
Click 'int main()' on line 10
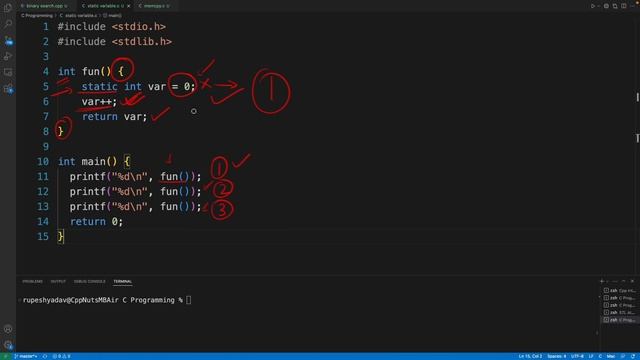pyautogui.click(x=87, y=162)
